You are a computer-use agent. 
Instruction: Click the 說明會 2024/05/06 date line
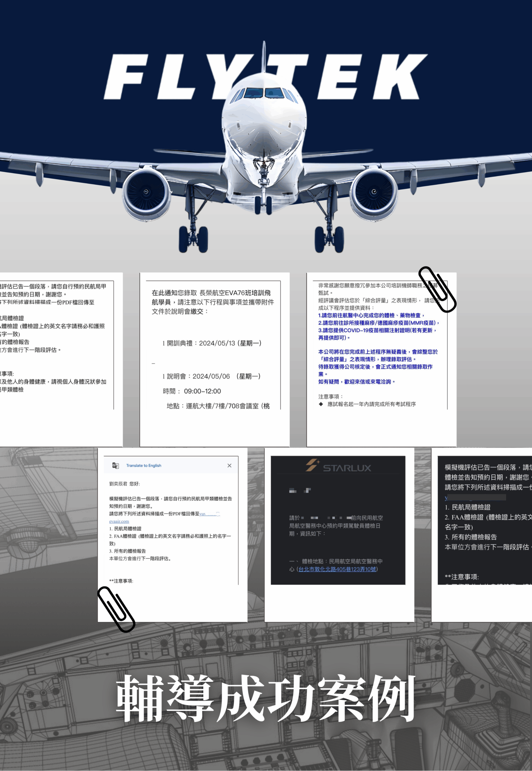click(211, 376)
